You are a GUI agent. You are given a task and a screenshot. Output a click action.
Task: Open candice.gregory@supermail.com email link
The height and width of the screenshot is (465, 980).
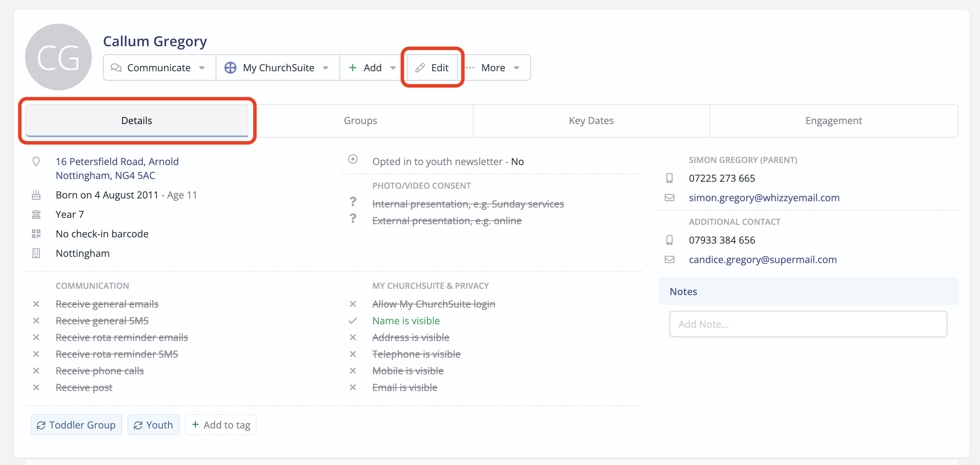[x=762, y=260]
